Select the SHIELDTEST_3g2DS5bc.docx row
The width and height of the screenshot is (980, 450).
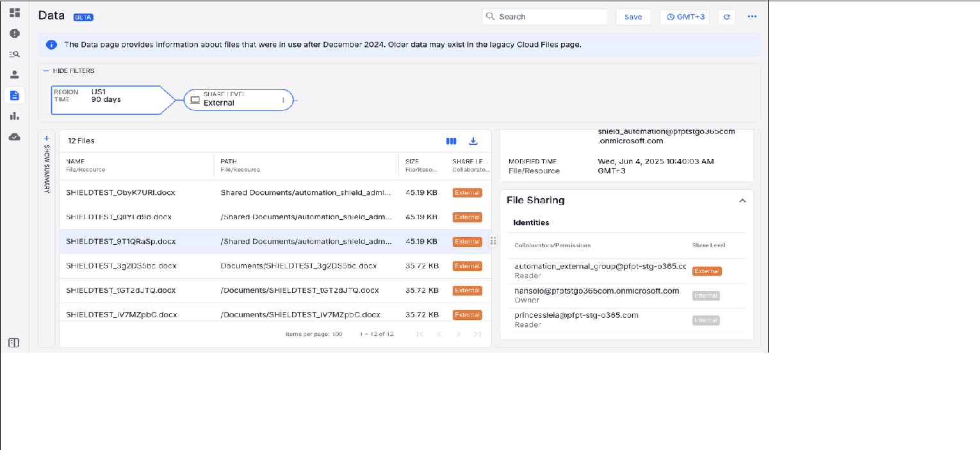coord(121,266)
